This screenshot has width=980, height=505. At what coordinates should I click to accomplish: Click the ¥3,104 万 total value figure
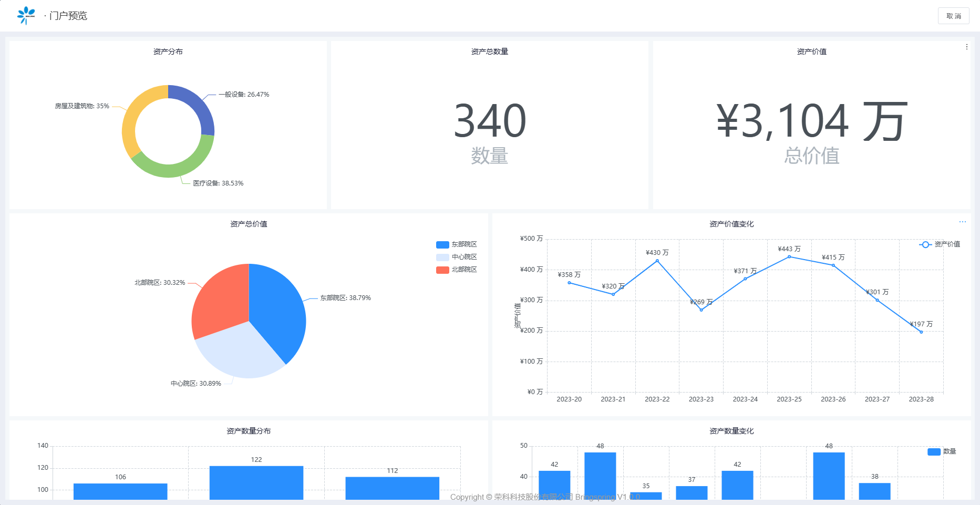(x=811, y=122)
